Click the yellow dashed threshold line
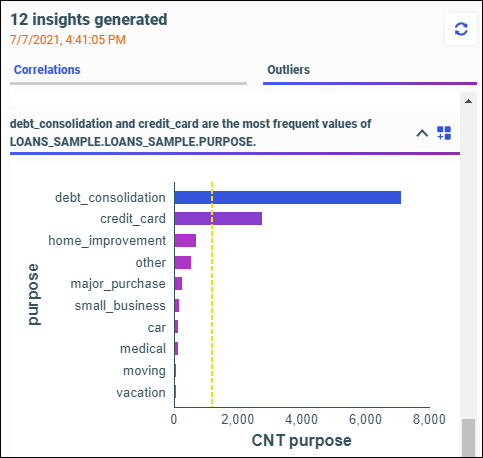483x458 pixels. coord(212,294)
